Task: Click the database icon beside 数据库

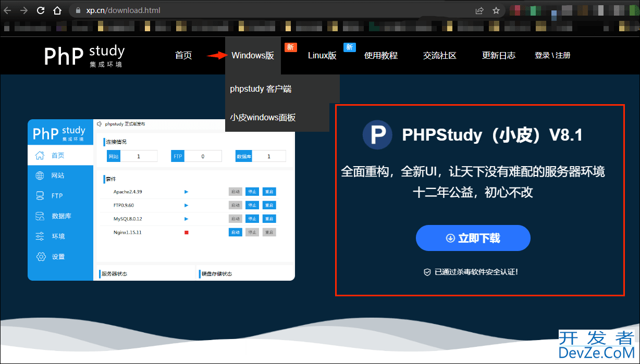Action: (x=40, y=216)
